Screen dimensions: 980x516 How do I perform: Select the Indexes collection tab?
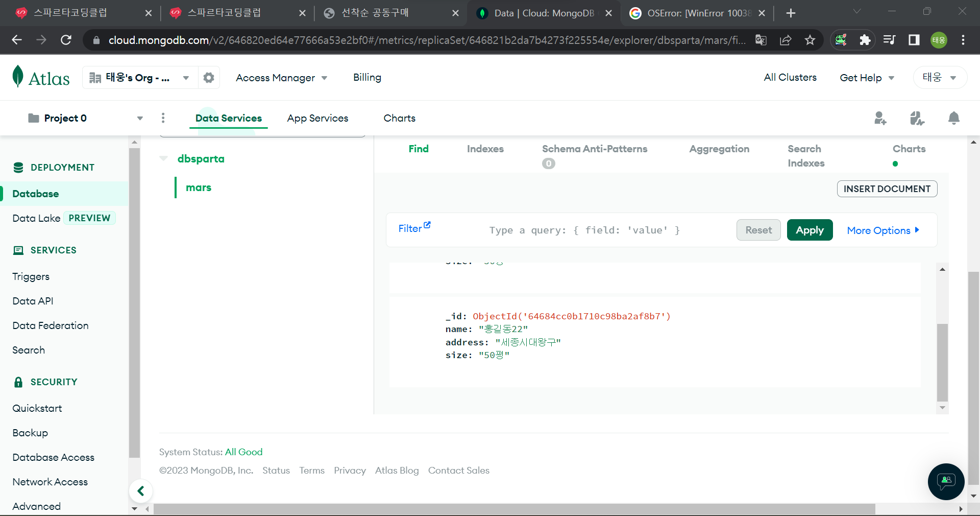coord(485,149)
